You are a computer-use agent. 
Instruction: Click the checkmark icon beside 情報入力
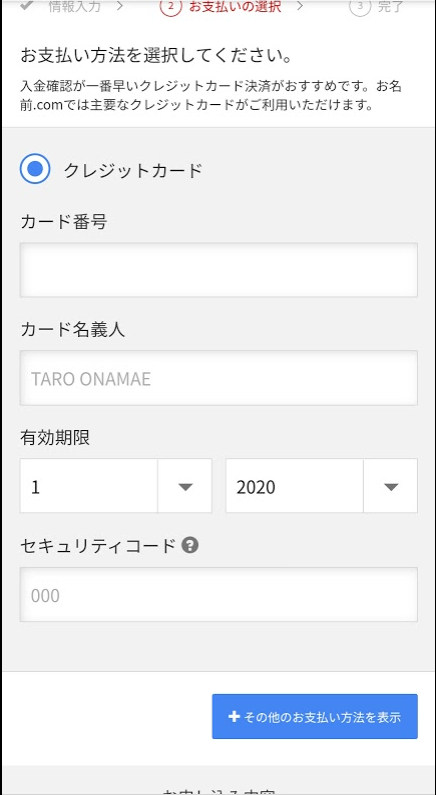pyautogui.click(x=27, y=5)
